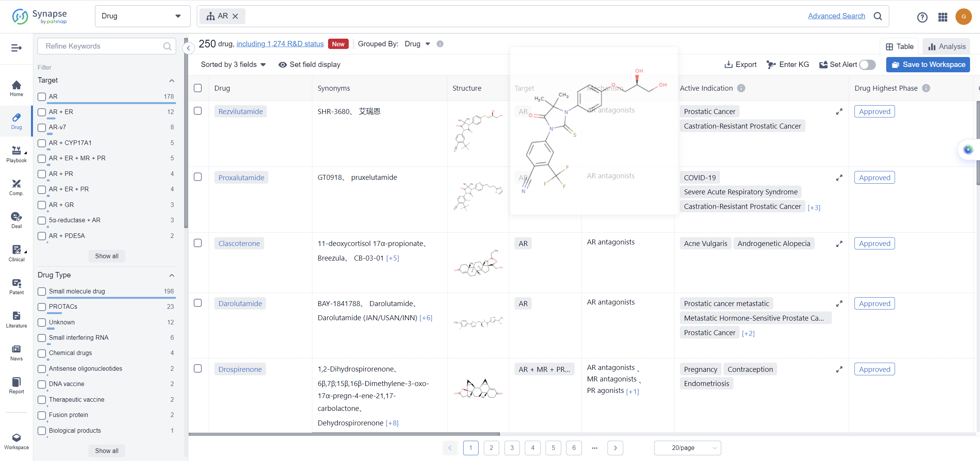Expand the 20 per page dropdown

click(687, 448)
